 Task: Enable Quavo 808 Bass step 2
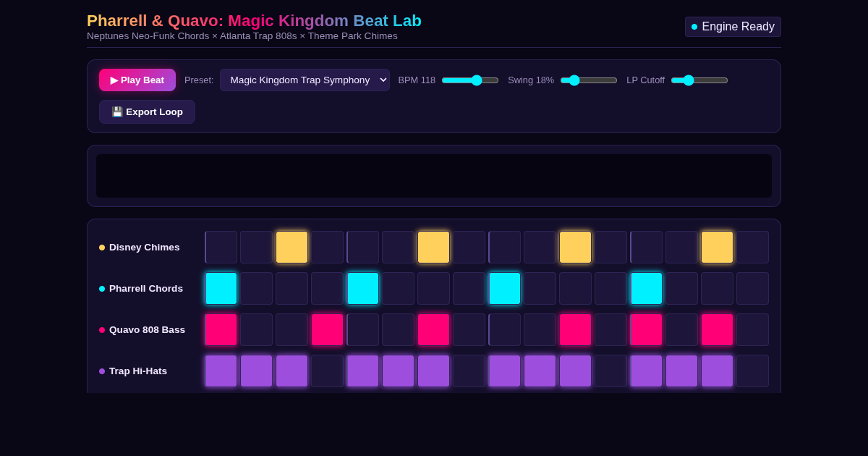point(257,330)
